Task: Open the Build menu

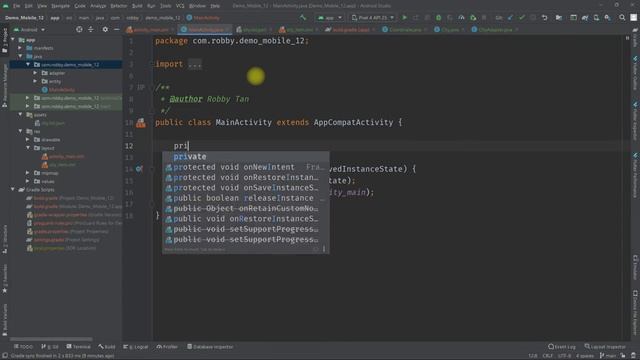Action: pyautogui.click(x=137, y=6)
